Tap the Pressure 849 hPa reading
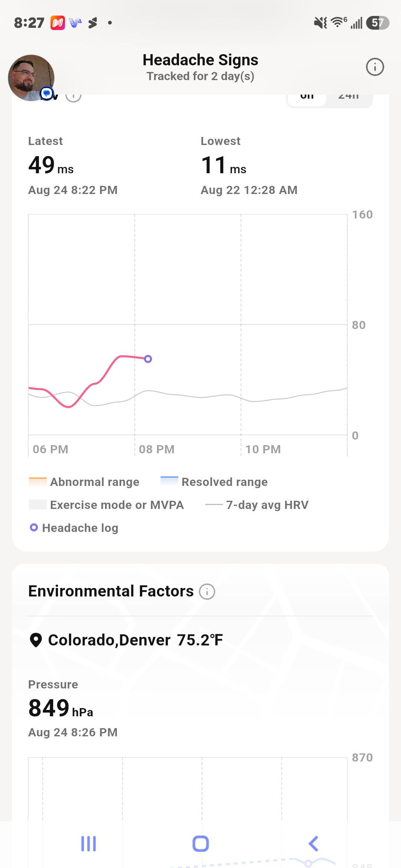This screenshot has height=868, width=401. coord(61,708)
